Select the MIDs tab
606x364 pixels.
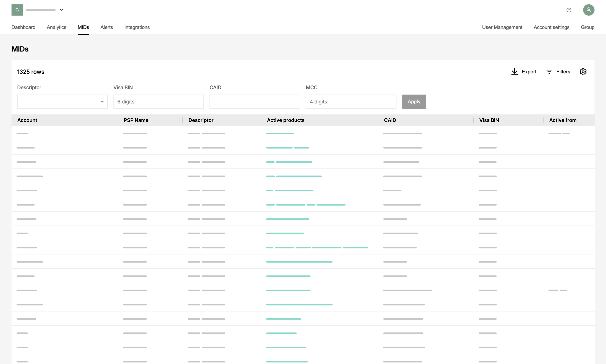(x=83, y=27)
